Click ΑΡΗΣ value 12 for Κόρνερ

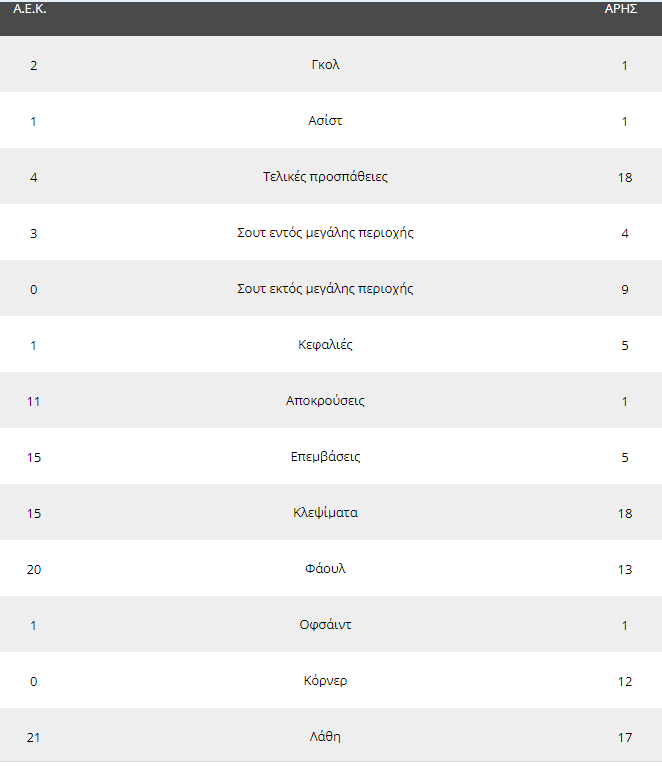(625, 681)
